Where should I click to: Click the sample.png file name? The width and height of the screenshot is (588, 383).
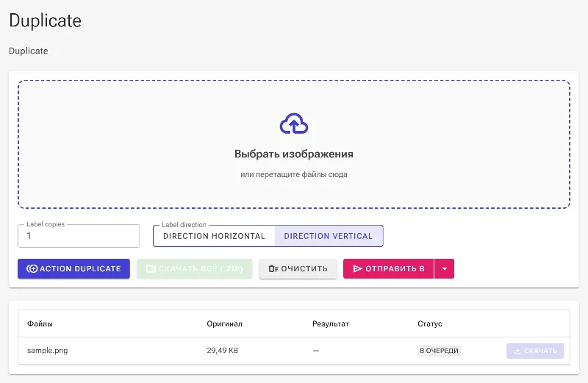(47, 351)
